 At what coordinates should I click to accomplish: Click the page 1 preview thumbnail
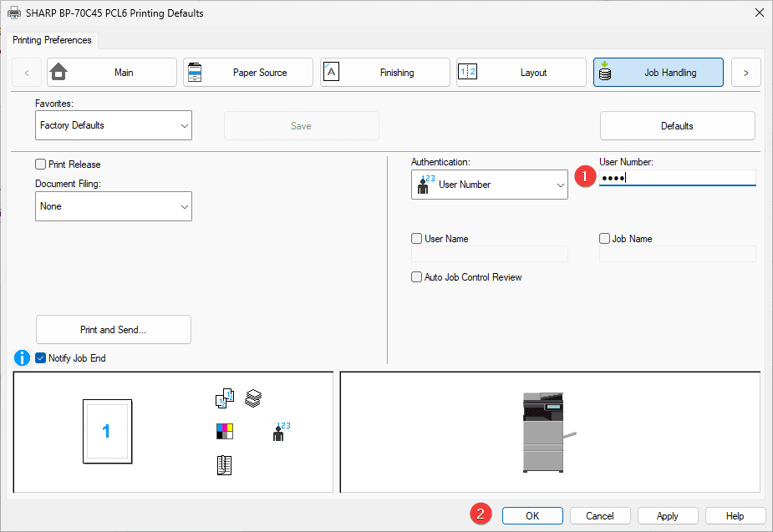[107, 431]
